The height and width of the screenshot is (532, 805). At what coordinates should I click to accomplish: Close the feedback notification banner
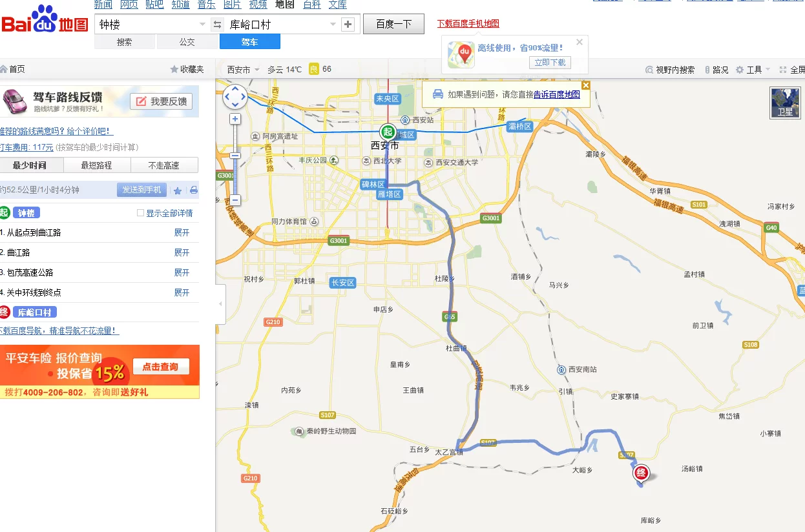point(586,85)
